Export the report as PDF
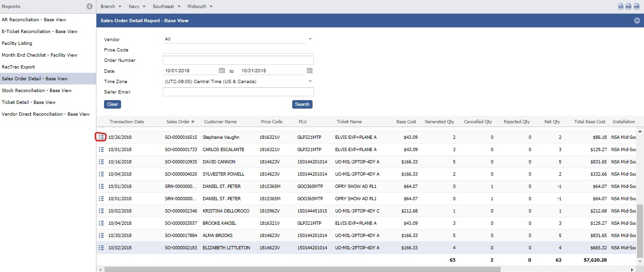This screenshot has width=644, height=272. pyautogui.click(x=620, y=7)
